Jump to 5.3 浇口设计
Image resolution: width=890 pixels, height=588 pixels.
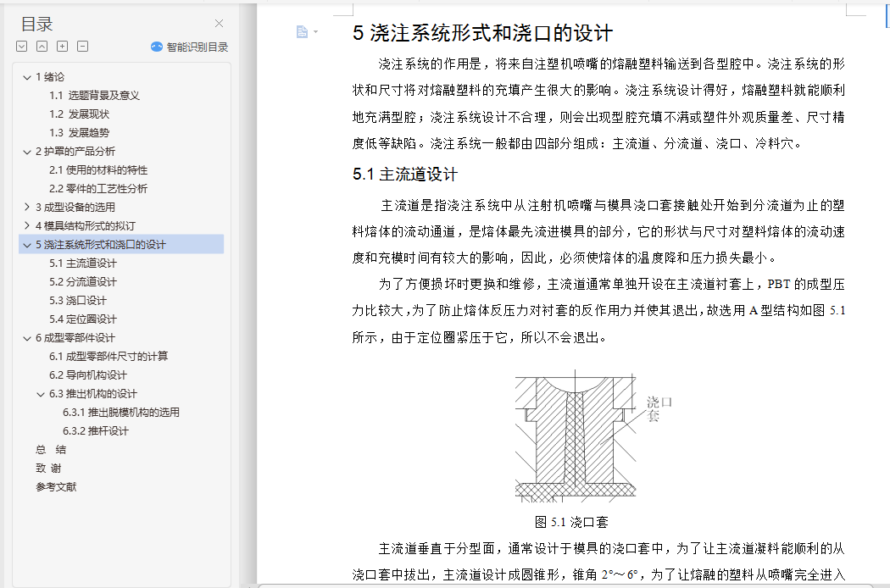tap(78, 301)
